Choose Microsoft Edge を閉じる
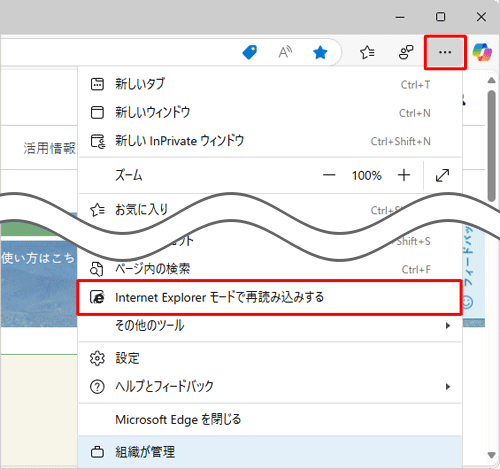Image resolution: width=500 pixels, height=469 pixels. (270, 419)
